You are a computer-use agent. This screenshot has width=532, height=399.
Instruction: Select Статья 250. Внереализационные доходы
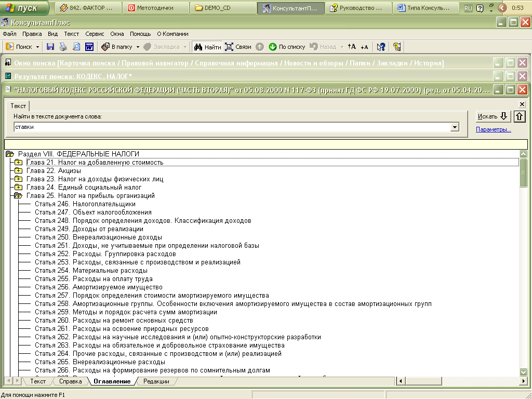(x=98, y=237)
